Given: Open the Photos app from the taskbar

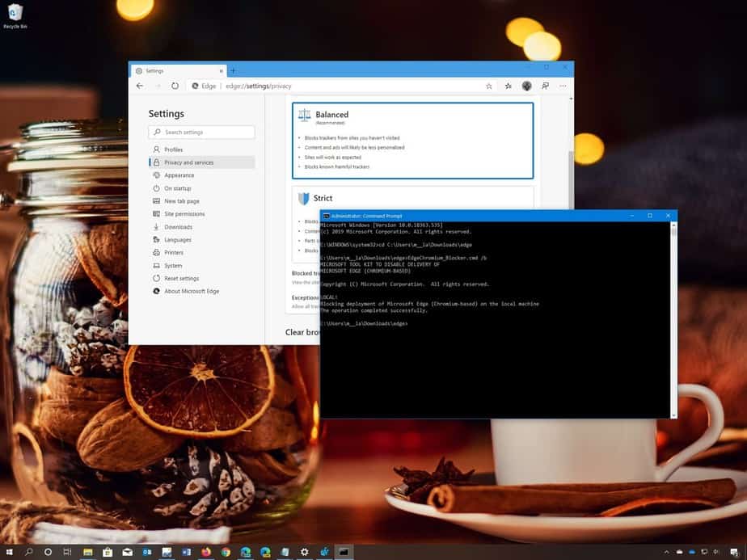Looking at the screenshot, I should [167, 552].
